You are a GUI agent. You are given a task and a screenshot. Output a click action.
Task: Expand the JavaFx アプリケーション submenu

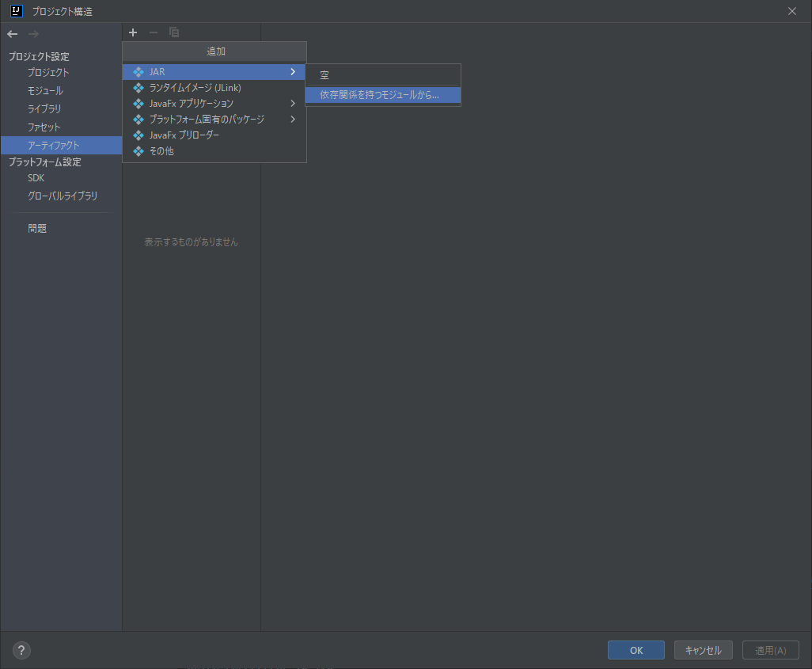(x=293, y=103)
